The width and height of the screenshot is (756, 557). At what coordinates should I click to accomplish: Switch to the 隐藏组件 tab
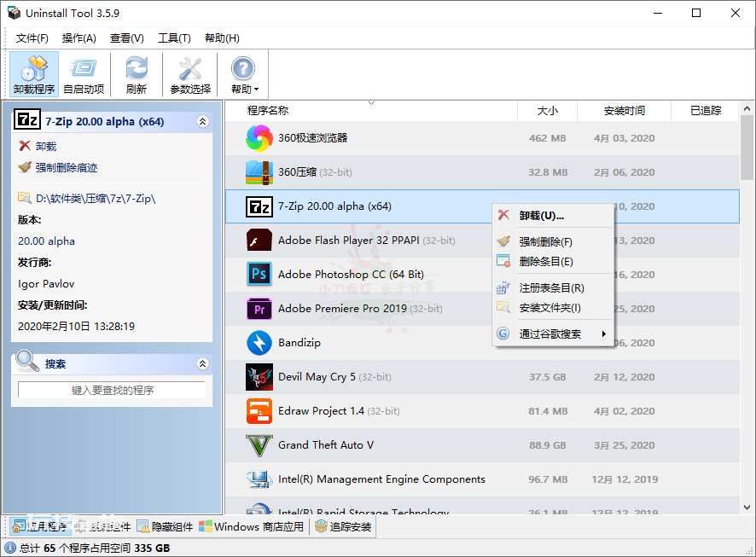166,527
